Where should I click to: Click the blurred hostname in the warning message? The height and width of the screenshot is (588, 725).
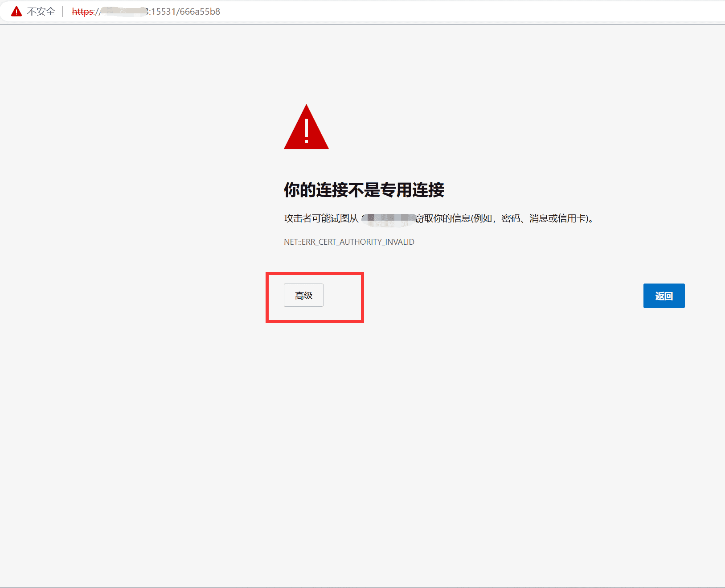(389, 218)
